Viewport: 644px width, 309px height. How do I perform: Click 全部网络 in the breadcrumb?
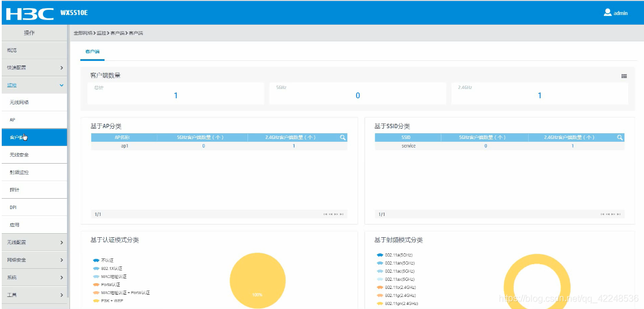click(83, 33)
